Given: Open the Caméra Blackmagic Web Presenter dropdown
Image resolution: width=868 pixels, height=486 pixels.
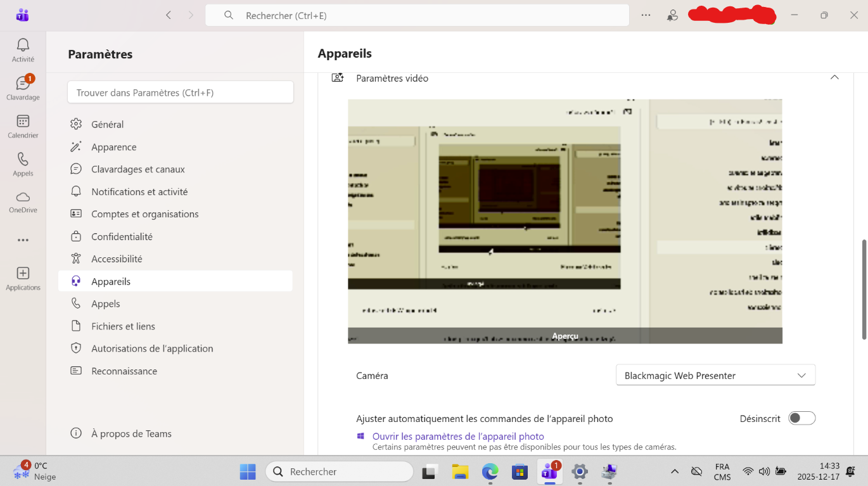Looking at the screenshot, I should pos(715,375).
